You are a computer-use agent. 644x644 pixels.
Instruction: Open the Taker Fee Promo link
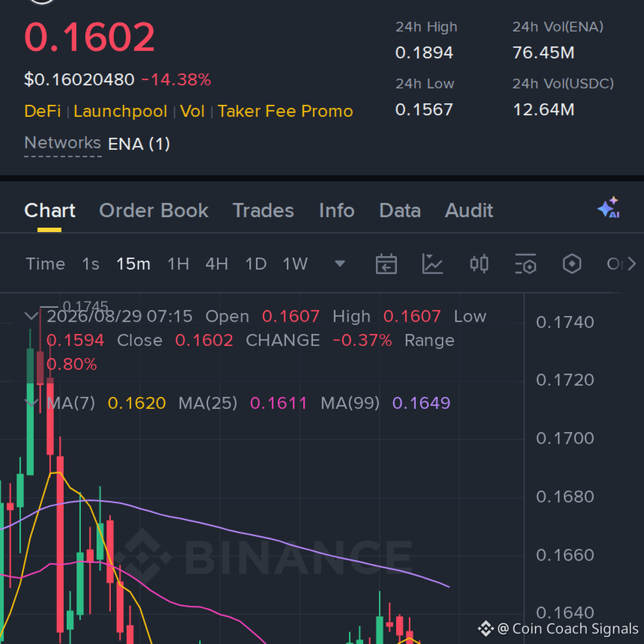tap(286, 112)
